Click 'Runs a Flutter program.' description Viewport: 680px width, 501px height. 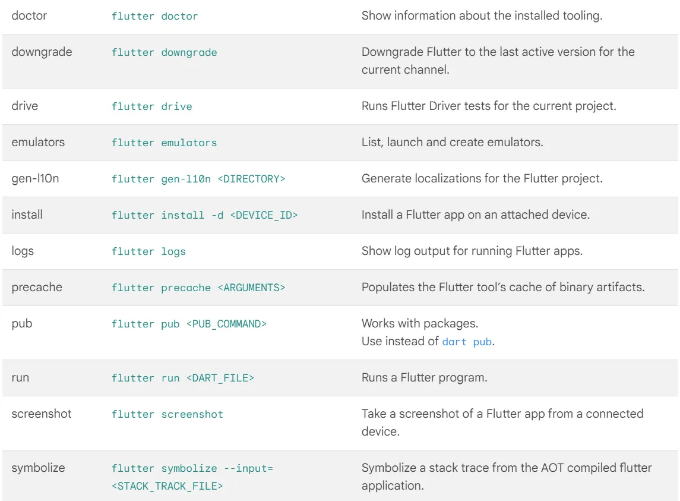424,378
